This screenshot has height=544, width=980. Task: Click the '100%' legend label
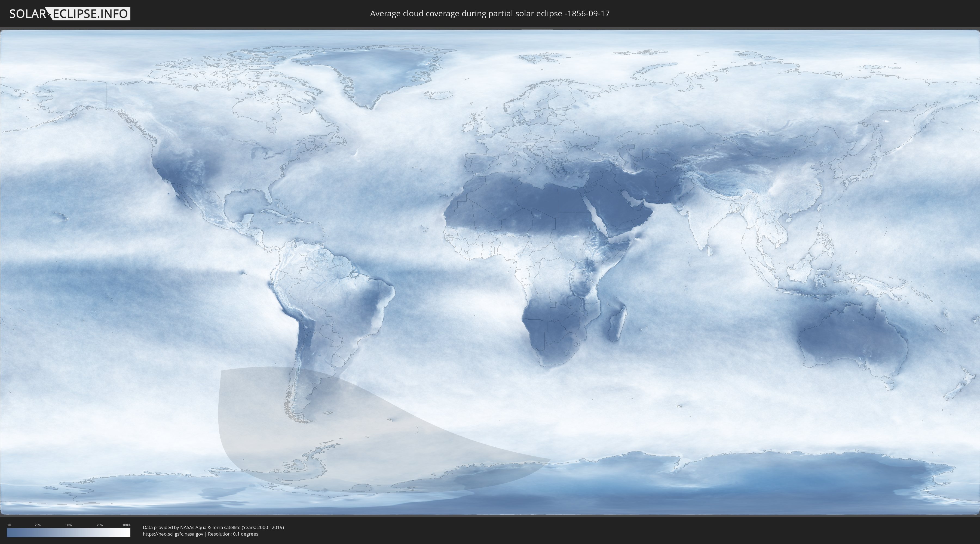(x=126, y=525)
